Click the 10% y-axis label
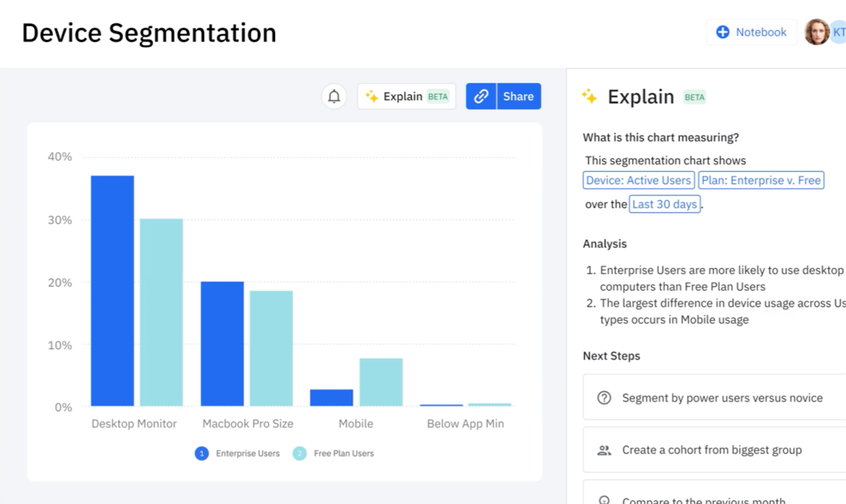The height and width of the screenshot is (504, 846). (60, 345)
